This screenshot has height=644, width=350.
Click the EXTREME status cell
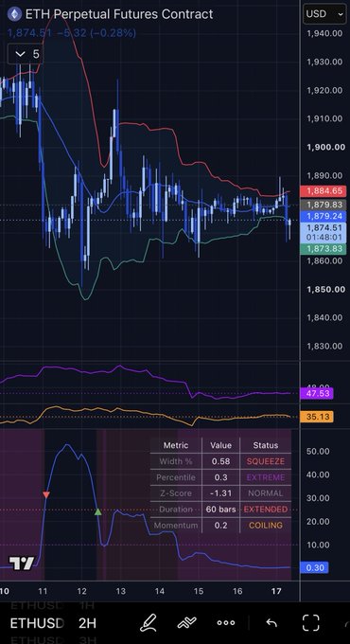point(265,477)
